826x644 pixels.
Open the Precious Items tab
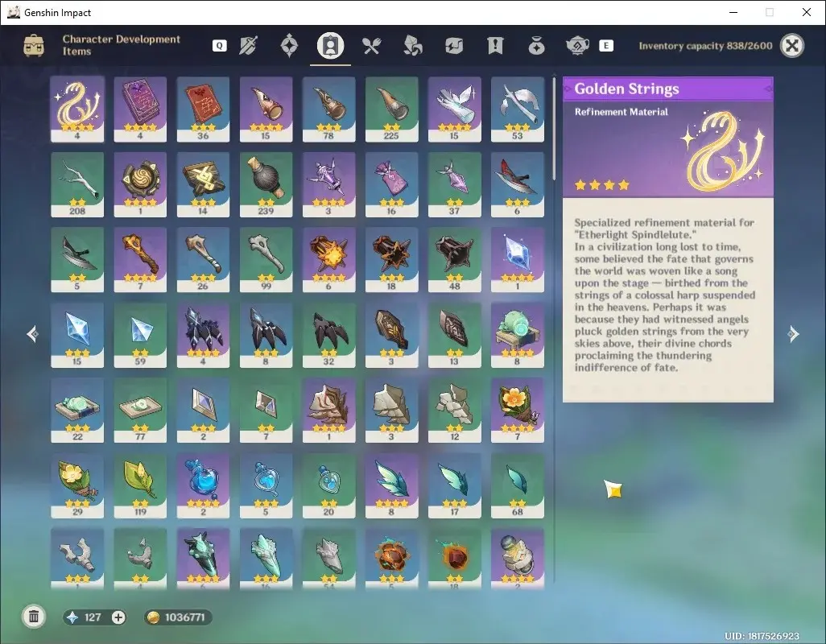536,46
